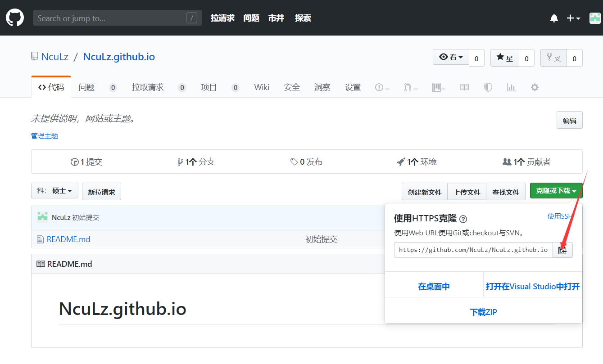View the 1个 分支 branches
Screen dimensions: 603x364
pyautogui.click(x=196, y=162)
